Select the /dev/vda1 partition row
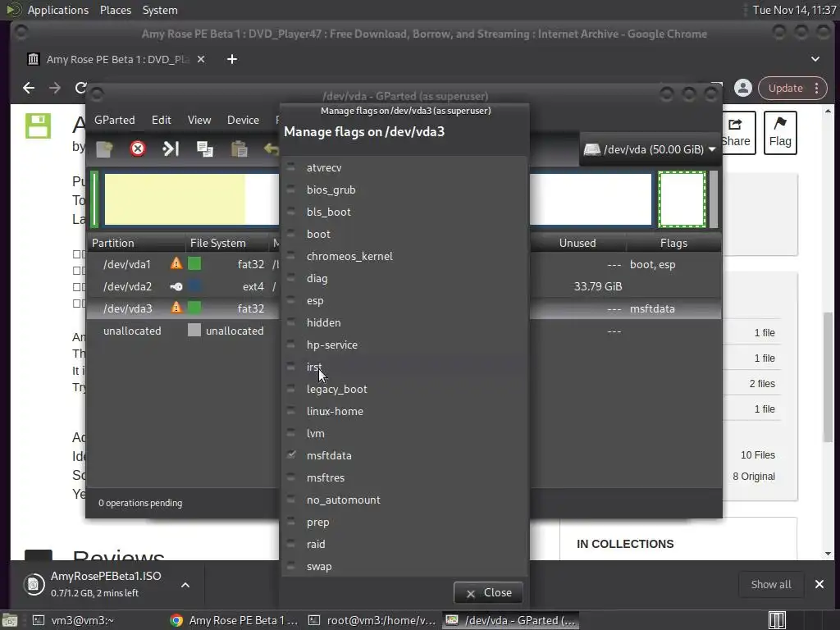 pyautogui.click(x=183, y=264)
